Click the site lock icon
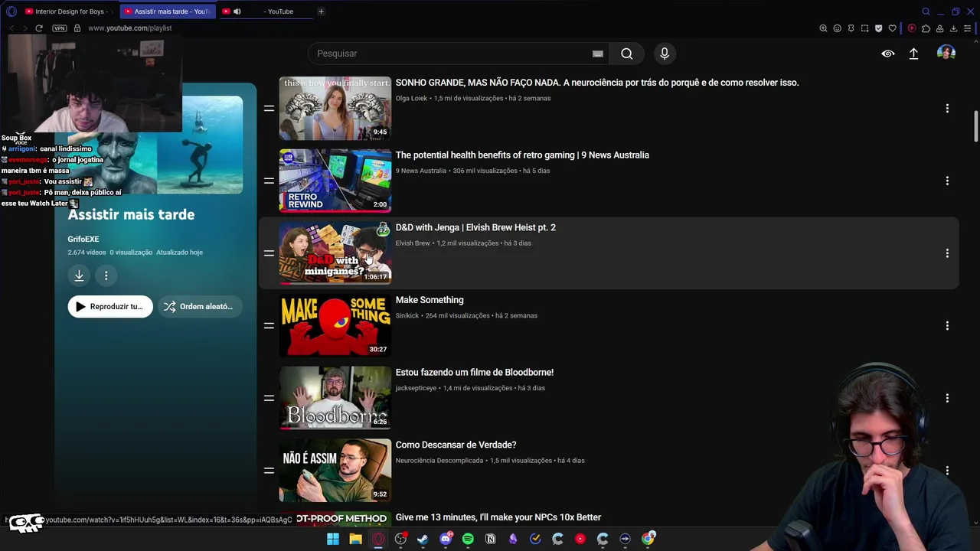Viewport: 980px width, 551px height. (x=77, y=28)
